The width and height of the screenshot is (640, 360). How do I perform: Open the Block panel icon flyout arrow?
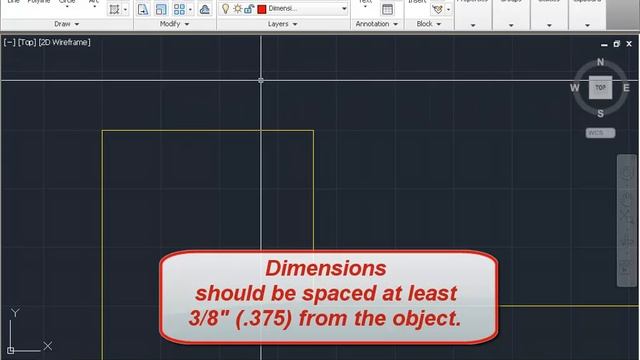pos(448,9)
